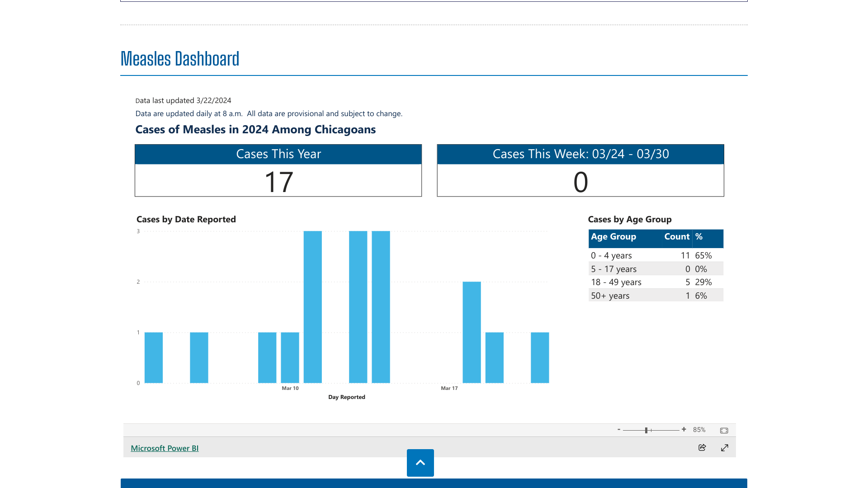Click the rightmost bar in the chart
The image size is (868, 488).
click(540, 357)
